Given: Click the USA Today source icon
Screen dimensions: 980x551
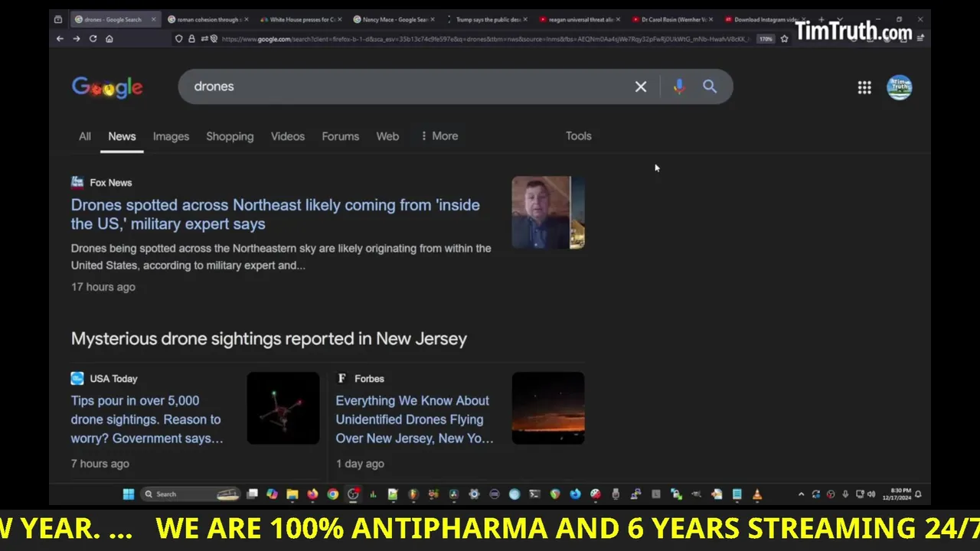Looking at the screenshot, I should coord(77,378).
